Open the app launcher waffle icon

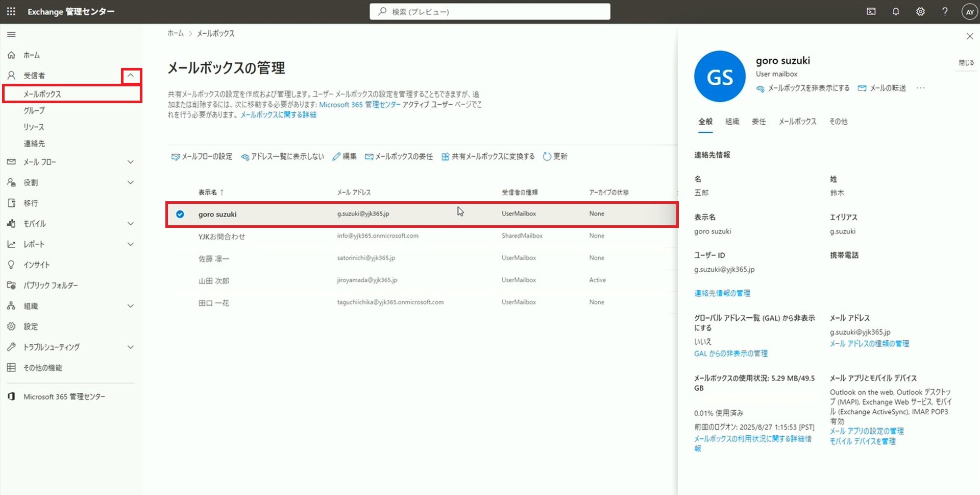pos(11,11)
